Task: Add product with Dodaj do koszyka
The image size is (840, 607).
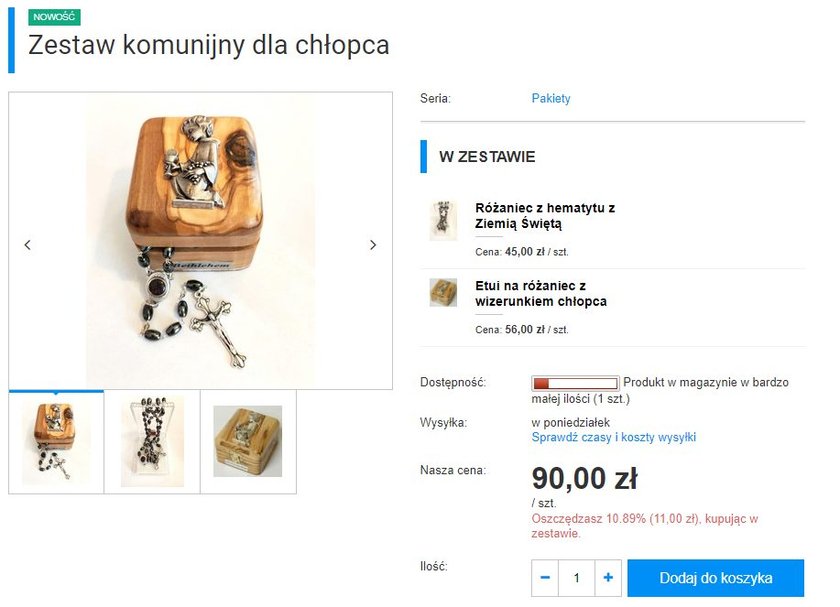Action: point(716,578)
